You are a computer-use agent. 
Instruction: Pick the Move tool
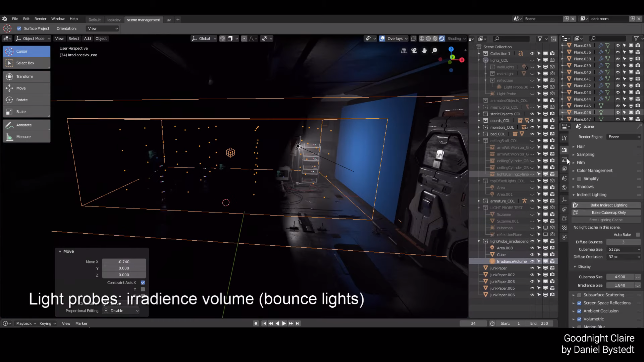pos(27,88)
